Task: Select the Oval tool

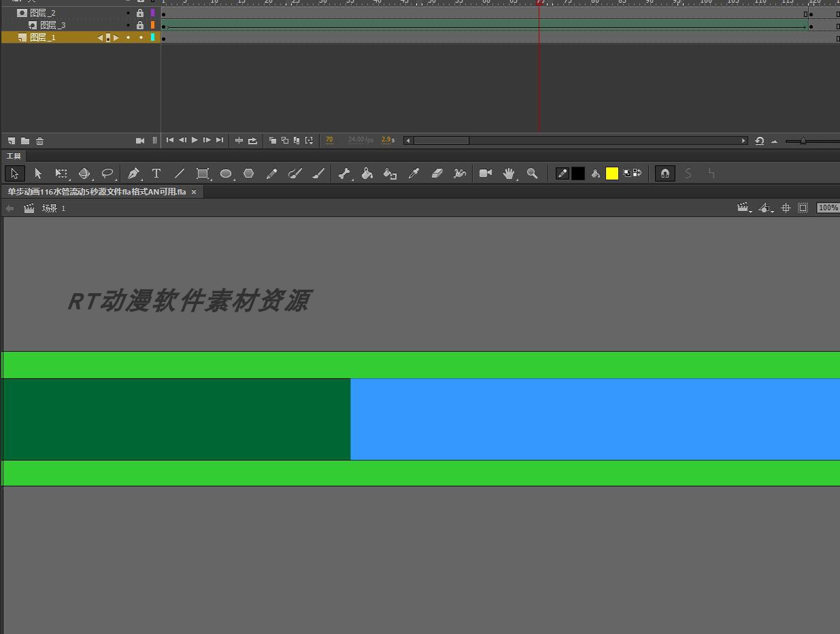Action: [x=226, y=173]
